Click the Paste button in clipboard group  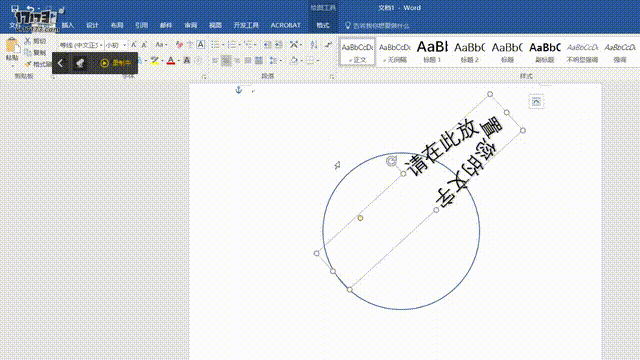pos(12,50)
